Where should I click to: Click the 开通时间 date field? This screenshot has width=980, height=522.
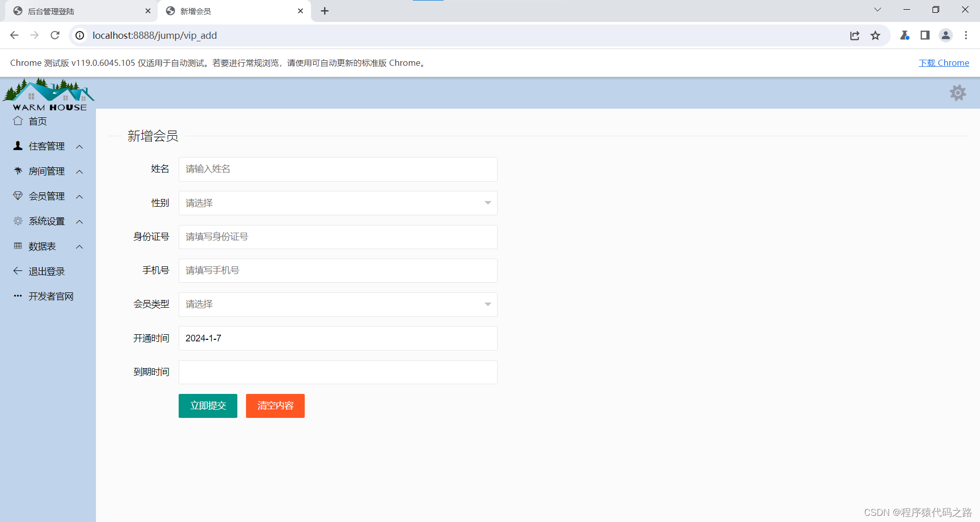coord(338,338)
